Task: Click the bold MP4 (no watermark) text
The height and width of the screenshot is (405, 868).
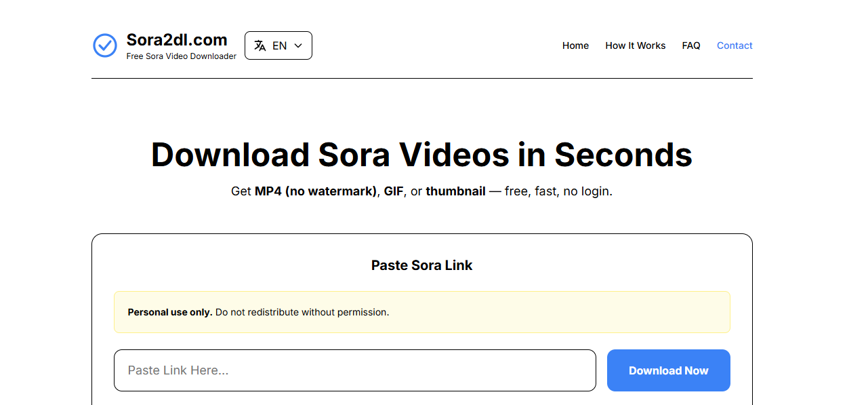Action: [x=315, y=191]
